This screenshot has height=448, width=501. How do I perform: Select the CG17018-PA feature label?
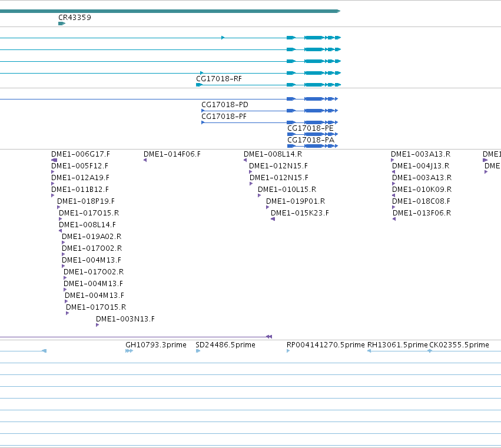point(311,140)
